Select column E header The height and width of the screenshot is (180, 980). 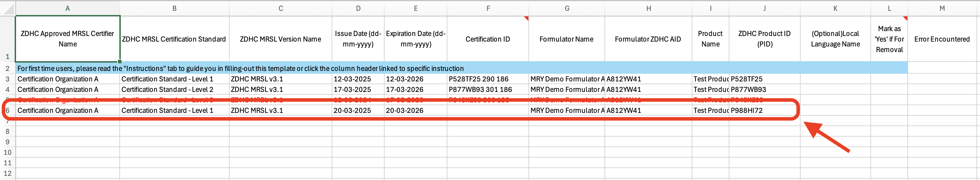[x=415, y=8]
